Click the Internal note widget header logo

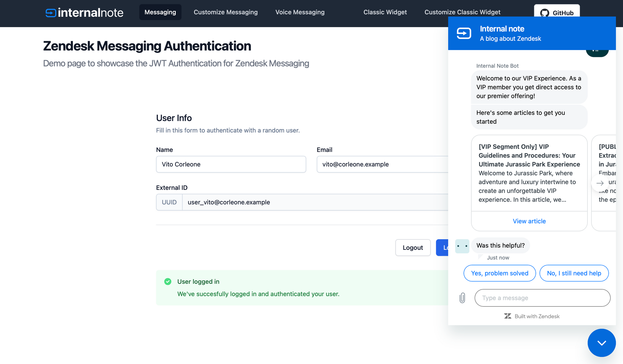point(464,33)
